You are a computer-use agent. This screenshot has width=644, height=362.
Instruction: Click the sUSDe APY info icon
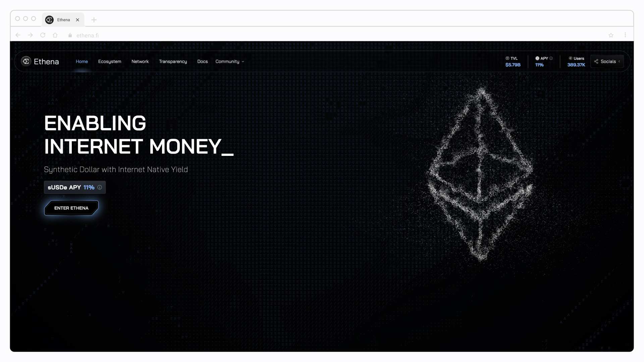point(100,187)
